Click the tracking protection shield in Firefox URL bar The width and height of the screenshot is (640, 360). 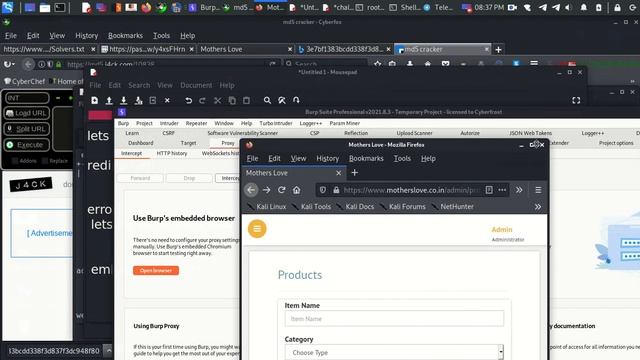323,190
